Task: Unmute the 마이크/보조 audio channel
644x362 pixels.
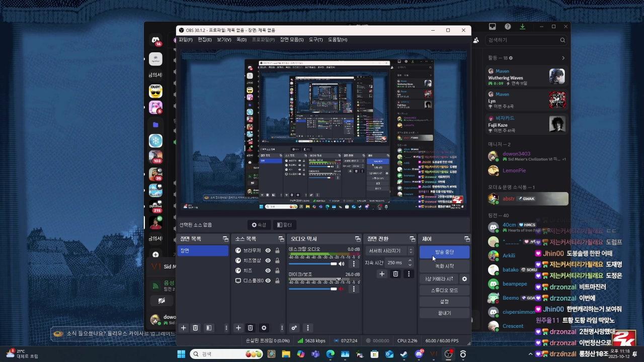Action: [x=342, y=289]
